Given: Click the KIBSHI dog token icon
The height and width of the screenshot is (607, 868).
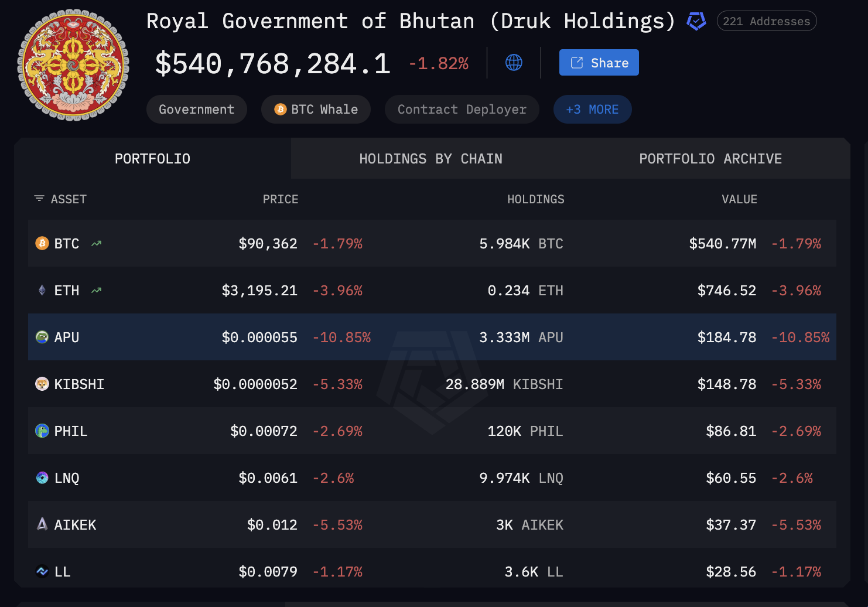Looking at the screenshot, I should pyautogui.click(x=42, y=384).
